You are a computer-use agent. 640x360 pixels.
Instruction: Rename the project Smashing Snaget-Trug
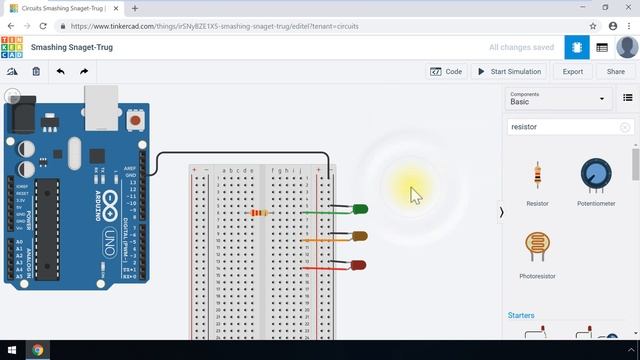click(72, 47)
